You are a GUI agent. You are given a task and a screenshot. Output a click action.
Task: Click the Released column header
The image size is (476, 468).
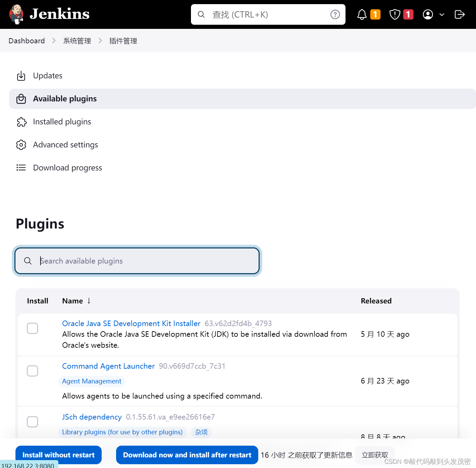[x=376, y=301]
